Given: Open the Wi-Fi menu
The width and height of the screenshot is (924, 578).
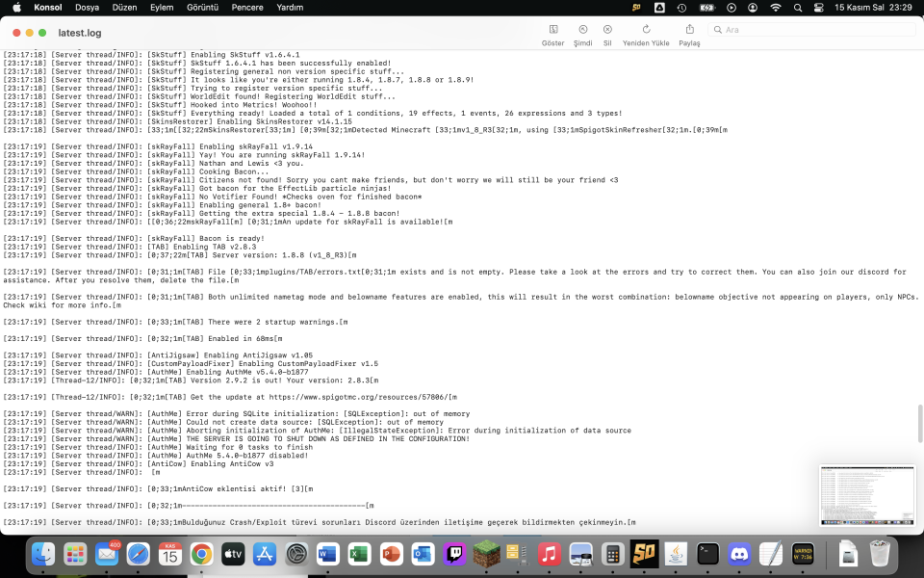Looking at the screenshot, I should click(x=776, y=8).
